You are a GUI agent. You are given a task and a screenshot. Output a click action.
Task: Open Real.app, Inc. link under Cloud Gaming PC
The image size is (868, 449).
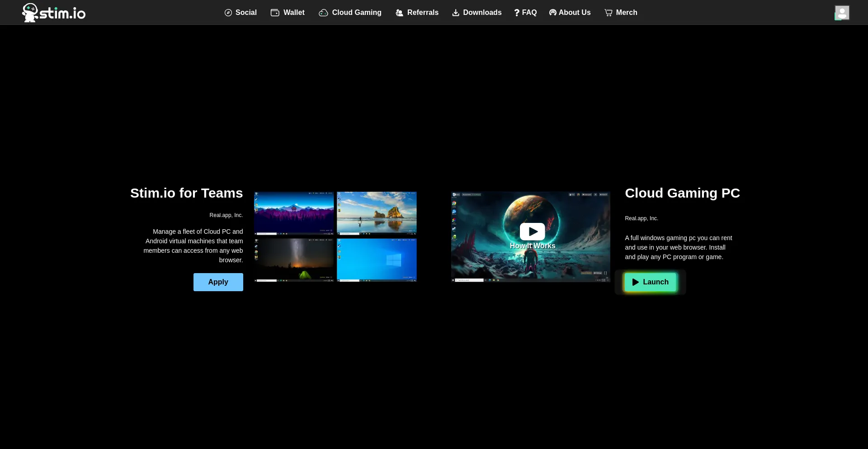pyautogui.click(x=642, y=218)
